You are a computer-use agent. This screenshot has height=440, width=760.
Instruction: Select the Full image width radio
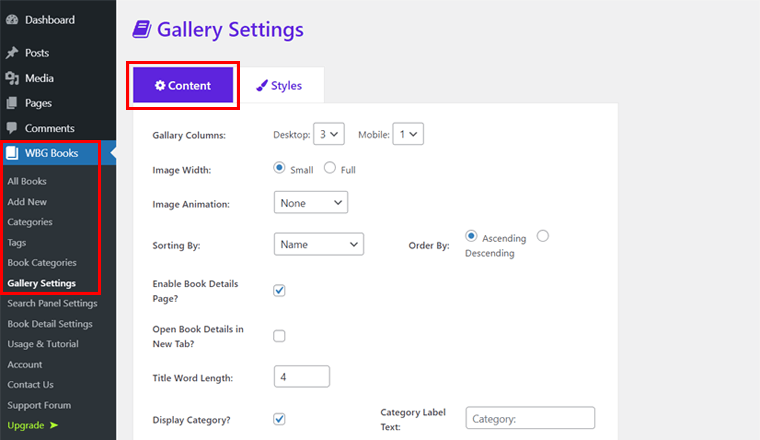click(330, 168)
